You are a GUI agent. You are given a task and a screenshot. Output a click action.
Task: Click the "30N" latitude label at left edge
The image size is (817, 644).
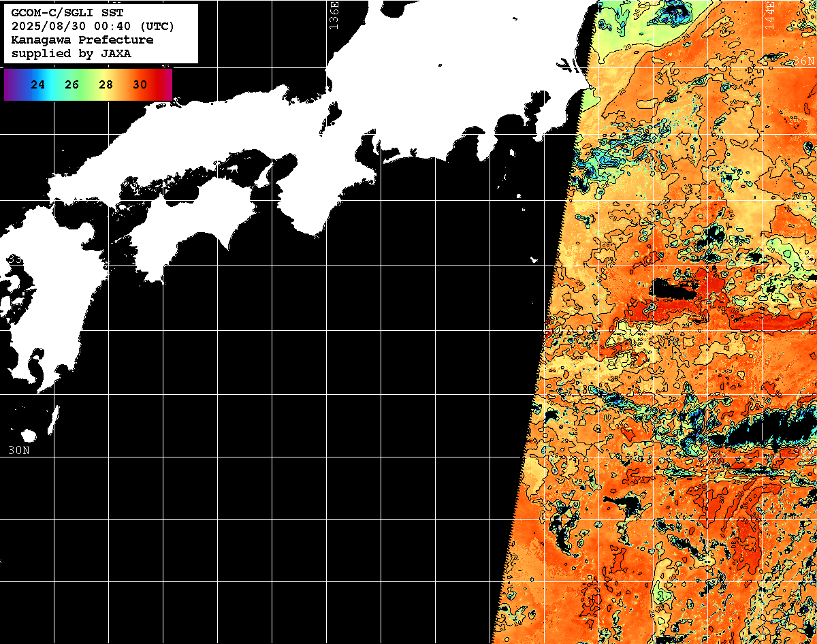pos(18,450)
